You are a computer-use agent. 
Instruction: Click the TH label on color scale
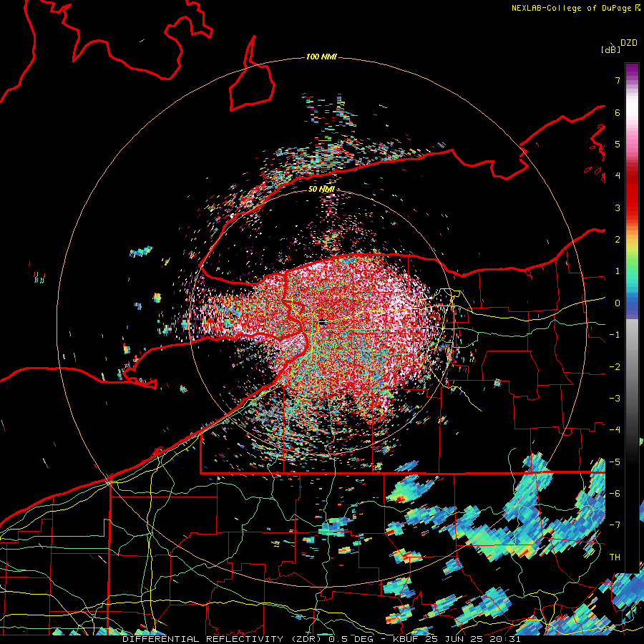615,557
